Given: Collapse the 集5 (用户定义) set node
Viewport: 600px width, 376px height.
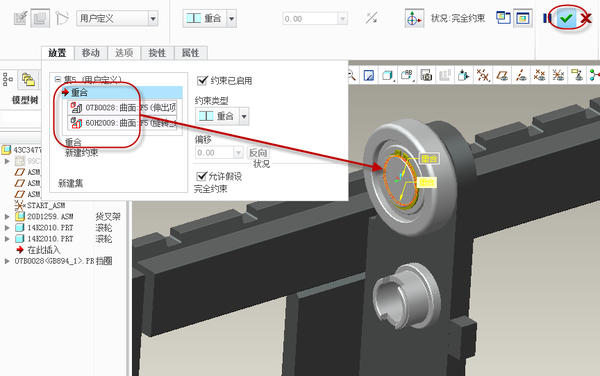Looking at the screenshot, I should pyautogui.click(x=58, y=79).
